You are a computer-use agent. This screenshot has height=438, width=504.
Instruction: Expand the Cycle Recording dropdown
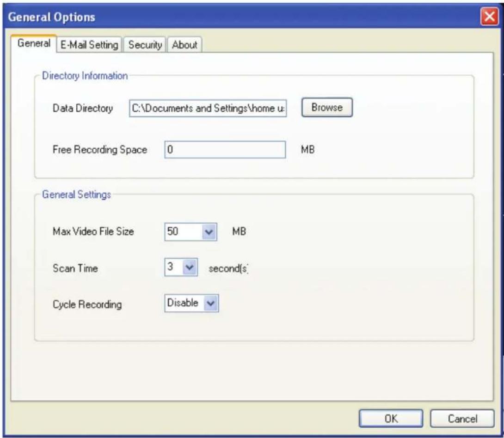(210, 303)
